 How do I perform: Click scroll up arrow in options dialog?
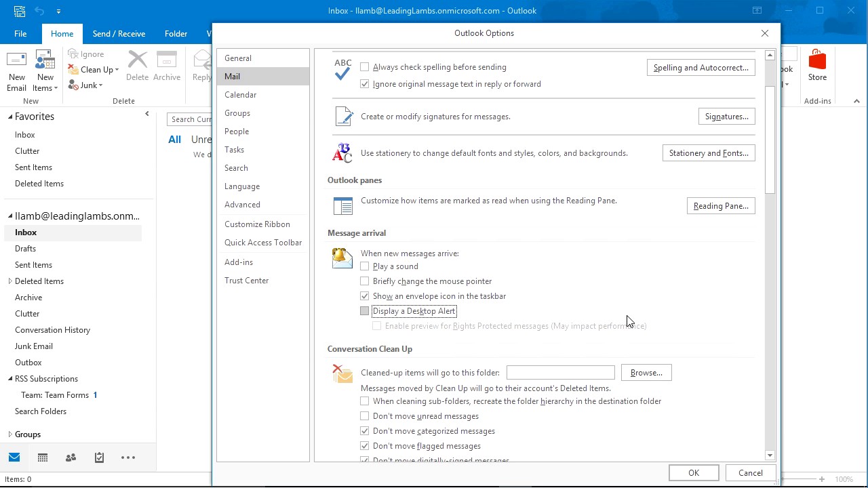(x=770, y=55)
